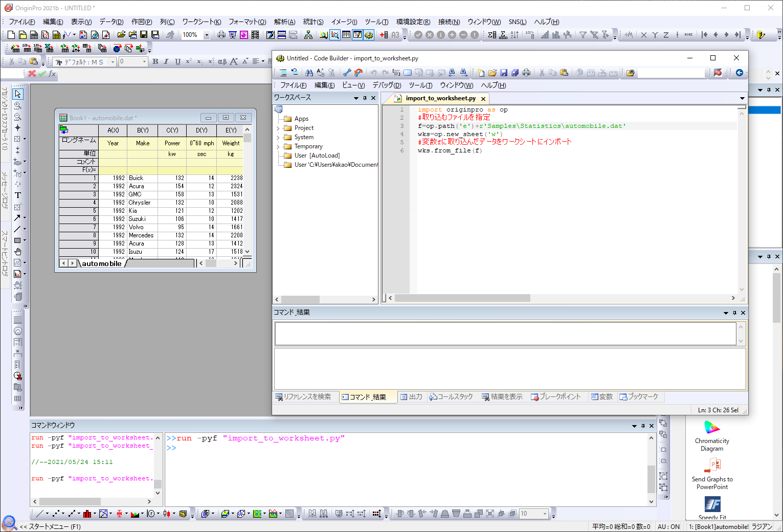This screenshot has height=532, width=783.
Task: Open the font size dropdown
Action: pyautogui.click(x=144, y=62)
